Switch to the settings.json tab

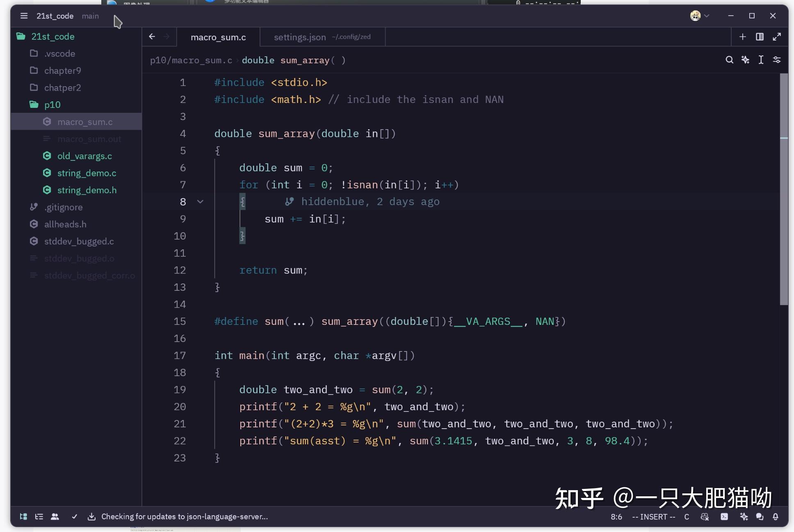click(x=299, y=37)
